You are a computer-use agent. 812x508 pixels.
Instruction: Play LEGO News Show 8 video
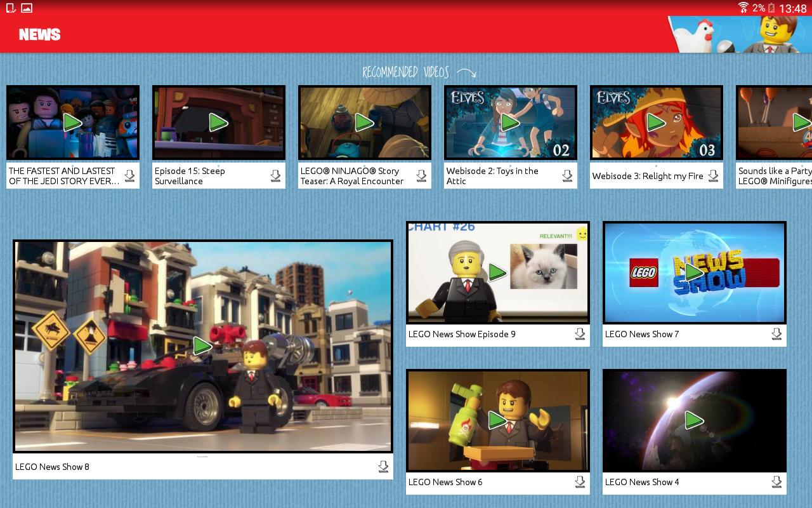pyautogui.click(x=202, y=345)
